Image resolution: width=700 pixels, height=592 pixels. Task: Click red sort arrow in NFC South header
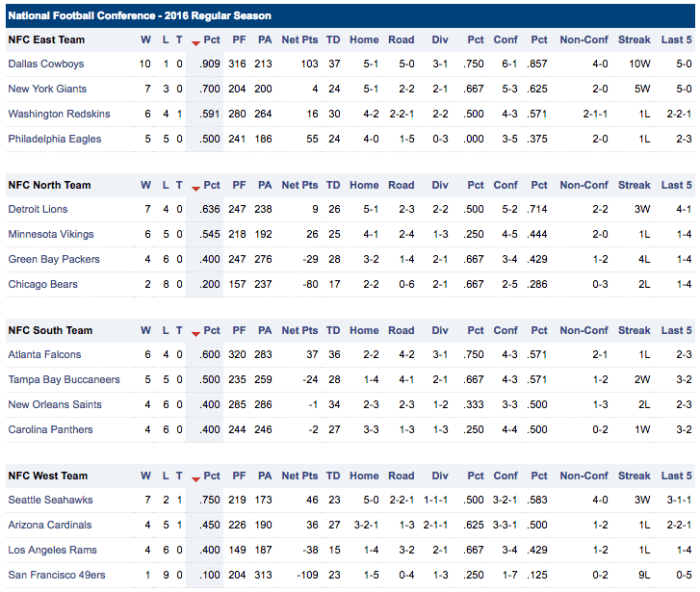click(195, 332)
